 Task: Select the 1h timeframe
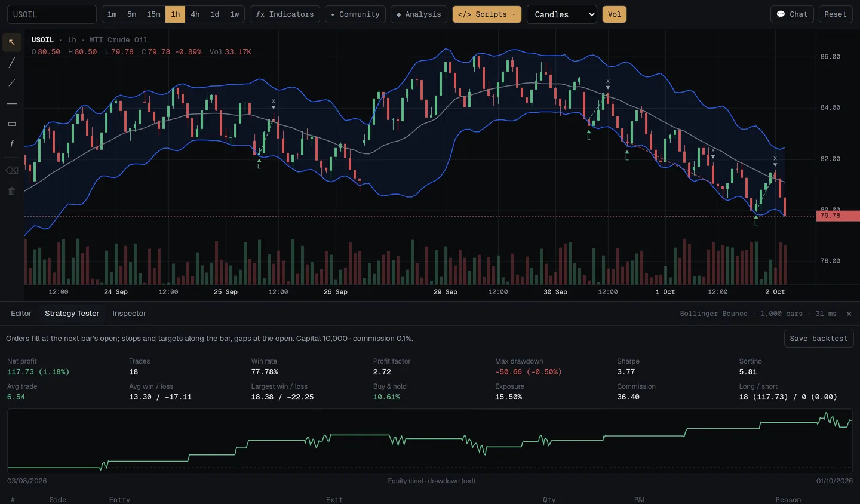[x=176, y=14]
